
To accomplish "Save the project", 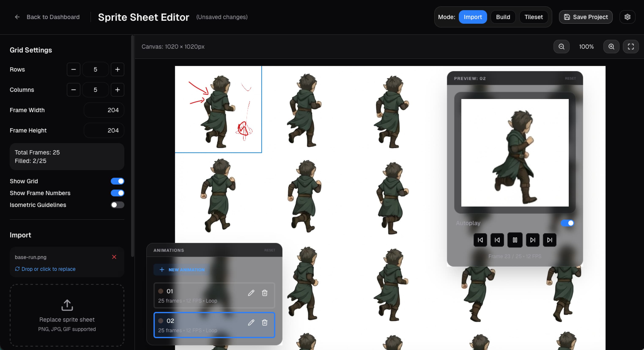I will click(585, 17).
